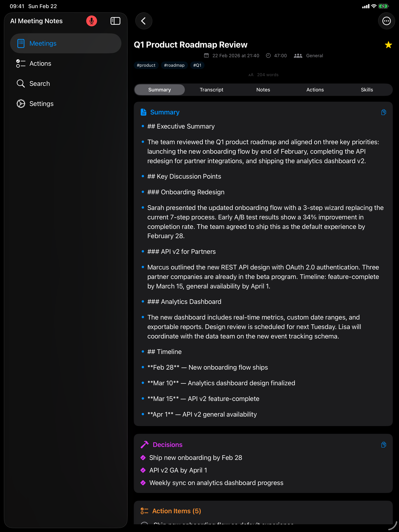Copy the Summary section contents
Image resolution: width=399 pixels, height=532 pixels.
pyautogui.click(x=384, y=112)
